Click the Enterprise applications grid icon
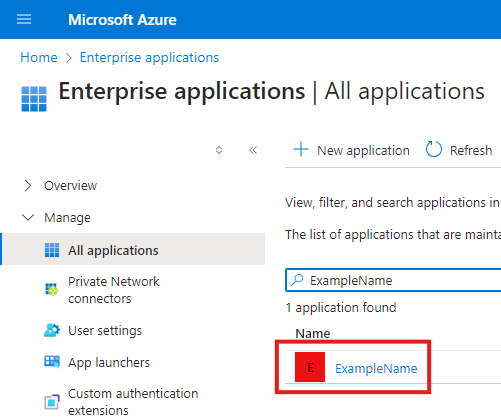 34,99
